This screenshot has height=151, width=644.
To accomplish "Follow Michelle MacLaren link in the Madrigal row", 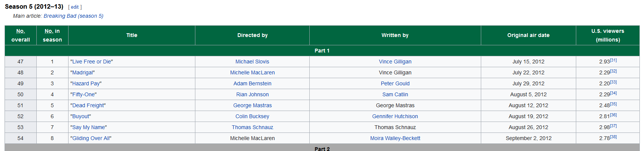I will coord(252,72).
